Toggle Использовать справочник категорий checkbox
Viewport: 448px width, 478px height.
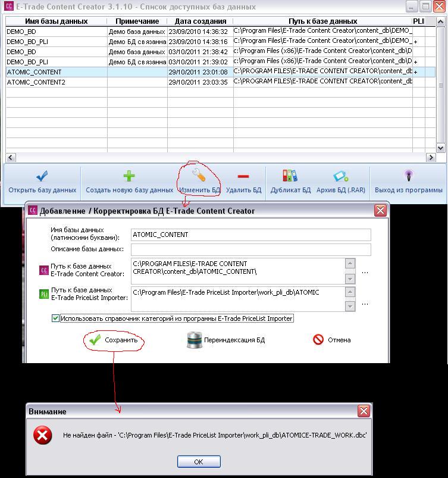(55, 318)
